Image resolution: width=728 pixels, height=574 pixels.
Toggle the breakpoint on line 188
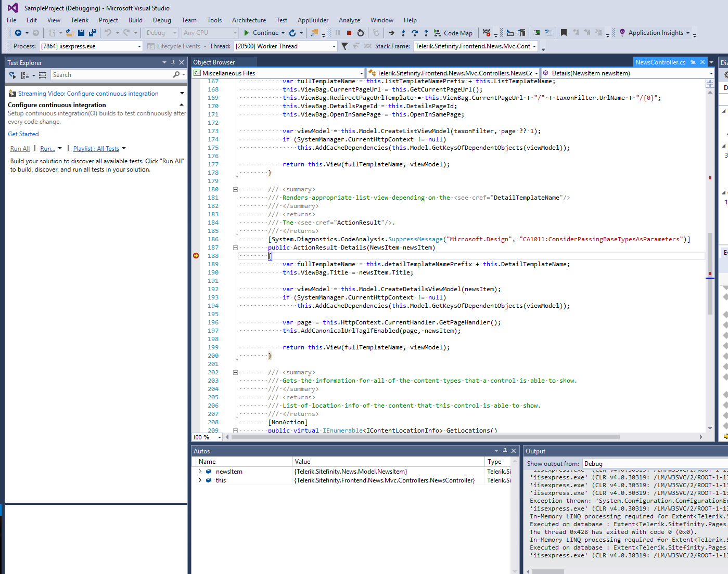coord(196,256)
